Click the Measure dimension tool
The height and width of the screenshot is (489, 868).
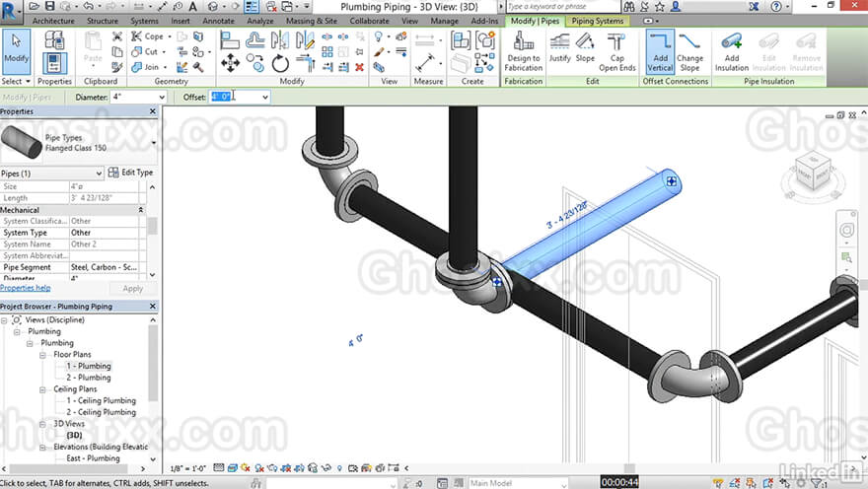[425, 62]
